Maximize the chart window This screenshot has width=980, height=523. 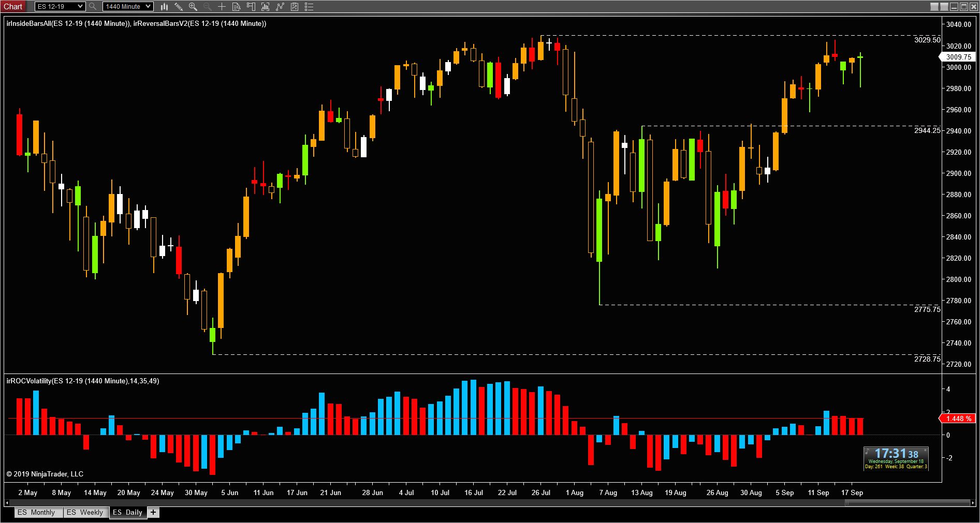pyautogui.click(x=964, y=7)
